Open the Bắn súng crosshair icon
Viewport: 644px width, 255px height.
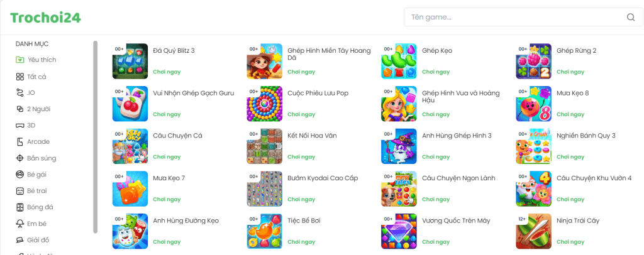coord(19,158)
